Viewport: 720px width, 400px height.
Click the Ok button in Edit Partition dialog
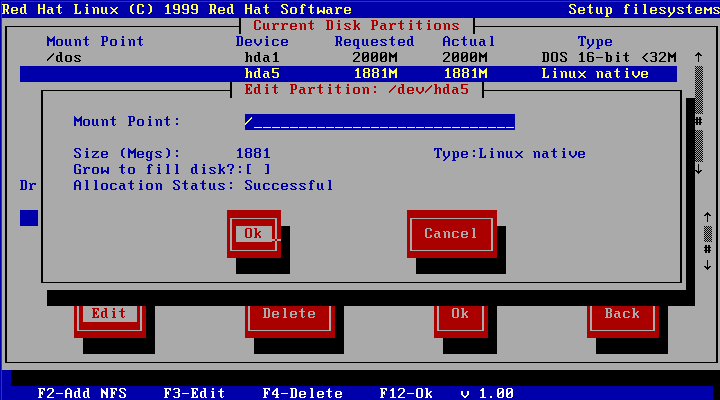[253, 233]
